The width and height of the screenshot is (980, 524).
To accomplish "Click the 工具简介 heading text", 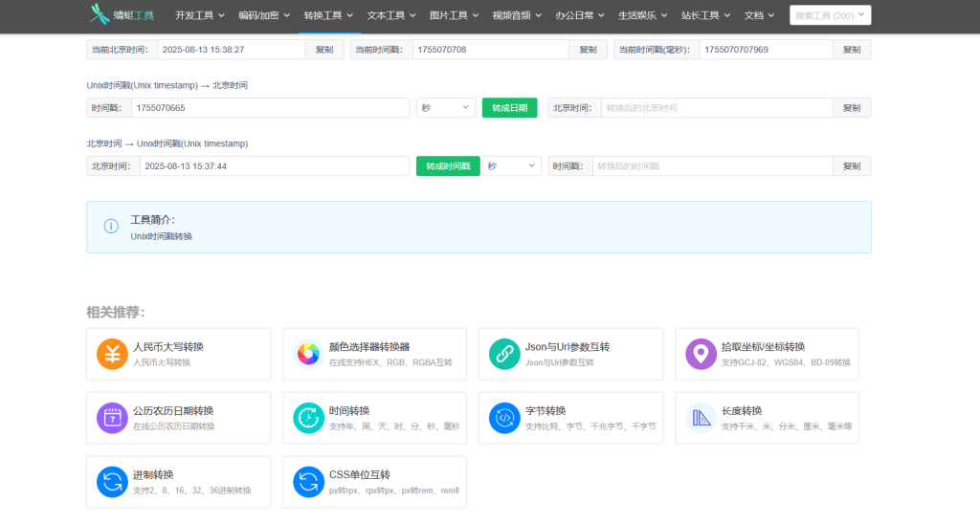I will pos(152,220).
